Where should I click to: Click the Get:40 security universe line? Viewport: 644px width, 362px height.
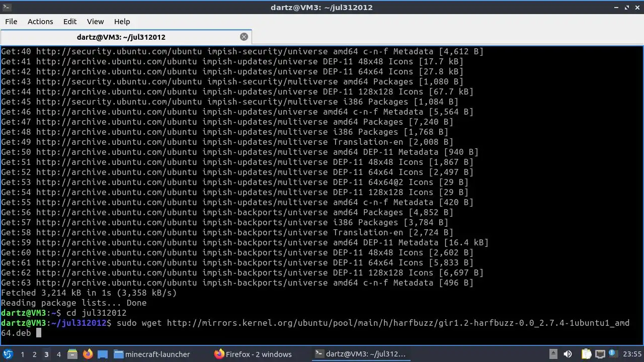click(x=243, y=51)
